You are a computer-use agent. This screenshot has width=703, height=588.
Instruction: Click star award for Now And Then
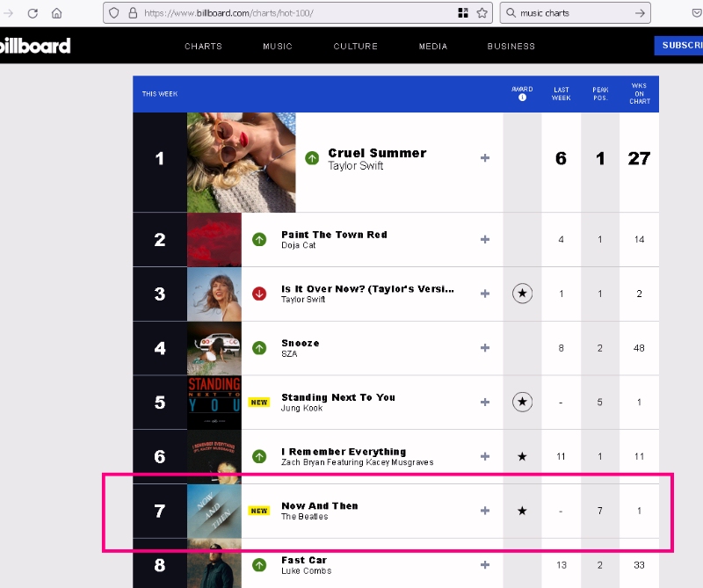pyautogui.click(x=522, y=511)
